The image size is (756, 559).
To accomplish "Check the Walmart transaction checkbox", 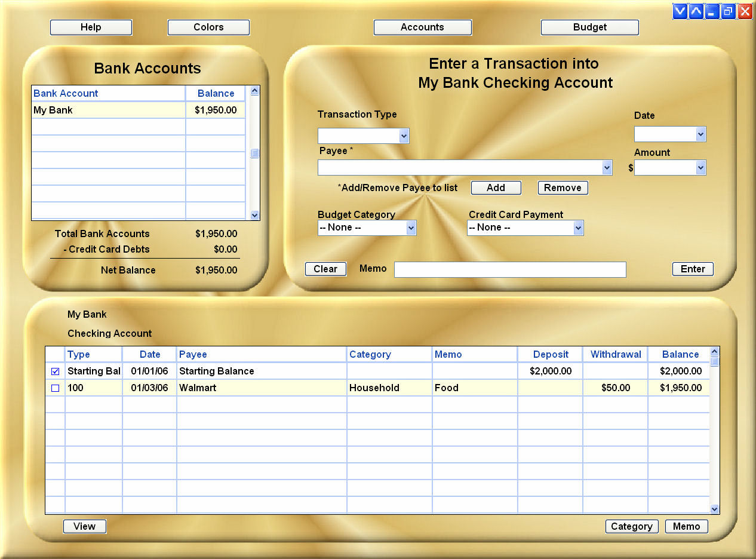I will click(55, 388).
